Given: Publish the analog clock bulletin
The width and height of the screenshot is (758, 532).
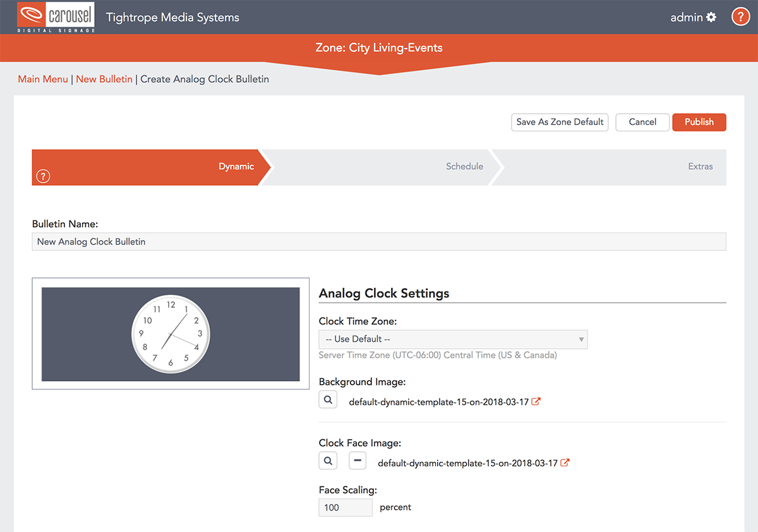Looking at the screenshot, I should click(699, 122).
